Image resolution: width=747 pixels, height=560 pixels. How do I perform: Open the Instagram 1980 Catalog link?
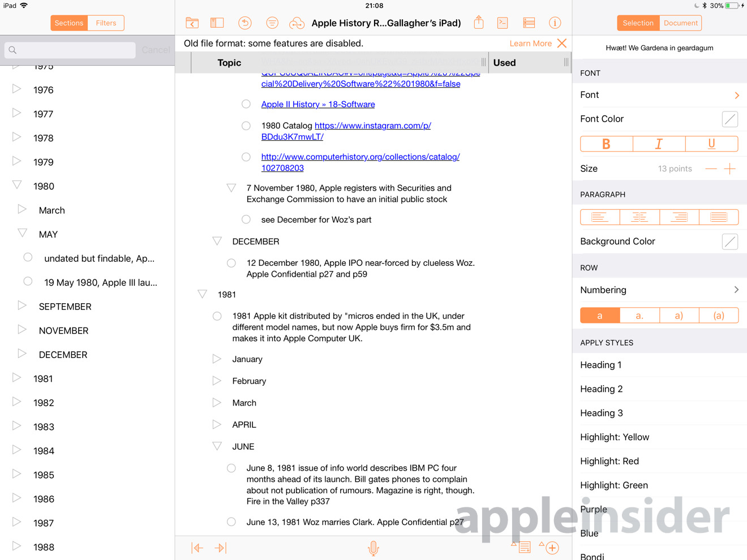[x=346, y=131]
